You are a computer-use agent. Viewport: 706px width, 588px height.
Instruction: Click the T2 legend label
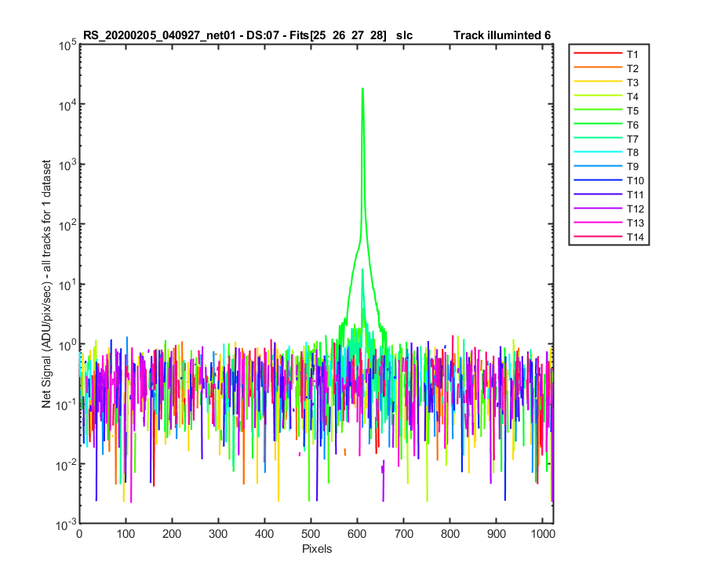click(632, 68)
